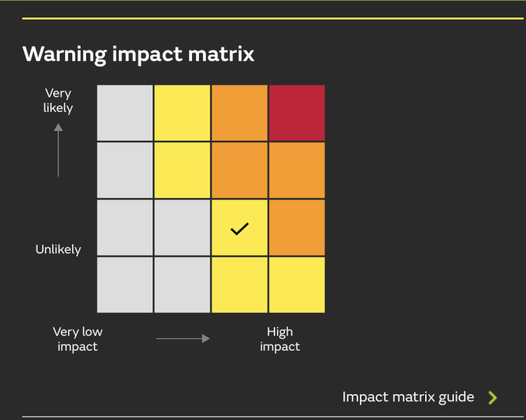The image size is (526, 420).
Task: Select the orange cell in the top row
Action: coord(240,113)
